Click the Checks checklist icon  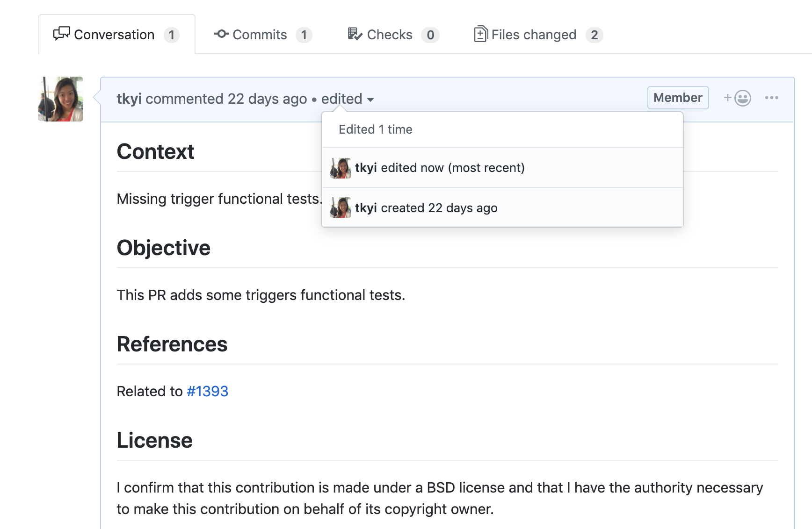click(x=355, y=34)
